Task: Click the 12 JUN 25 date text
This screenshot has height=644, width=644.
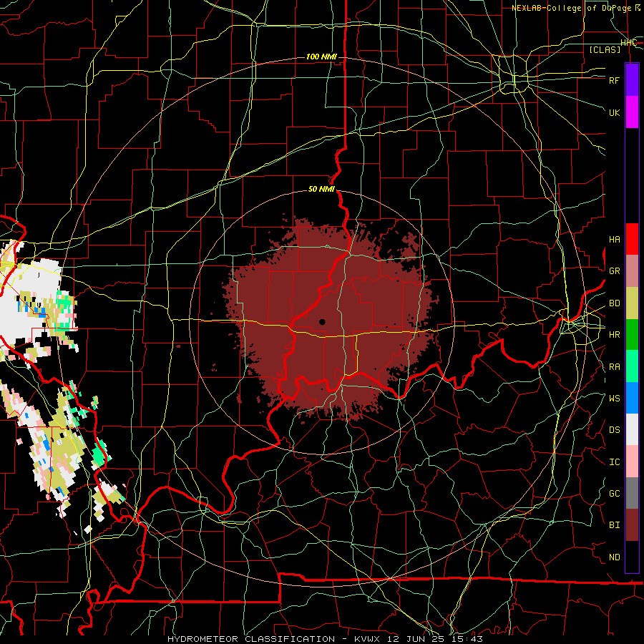Action: click(416, 639)
